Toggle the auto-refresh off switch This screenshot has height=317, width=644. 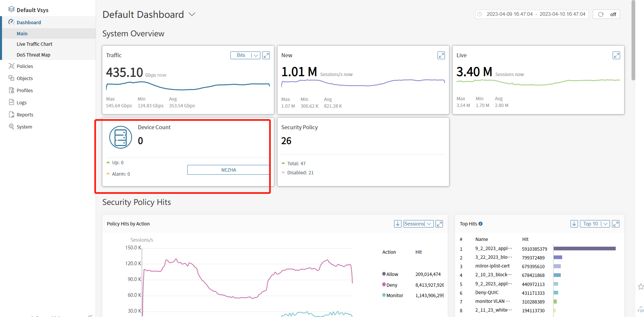coord(606,14)
